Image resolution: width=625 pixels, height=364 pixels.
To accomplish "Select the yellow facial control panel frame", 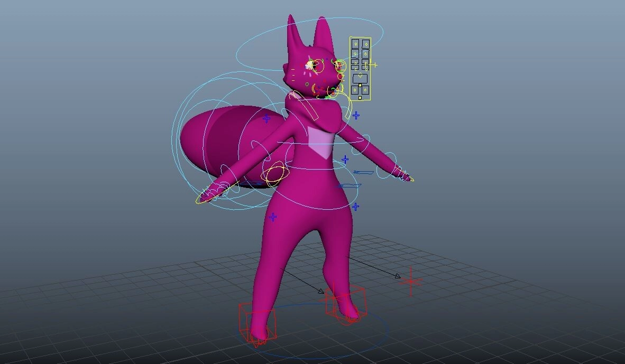I will click(x=350, y=69).
